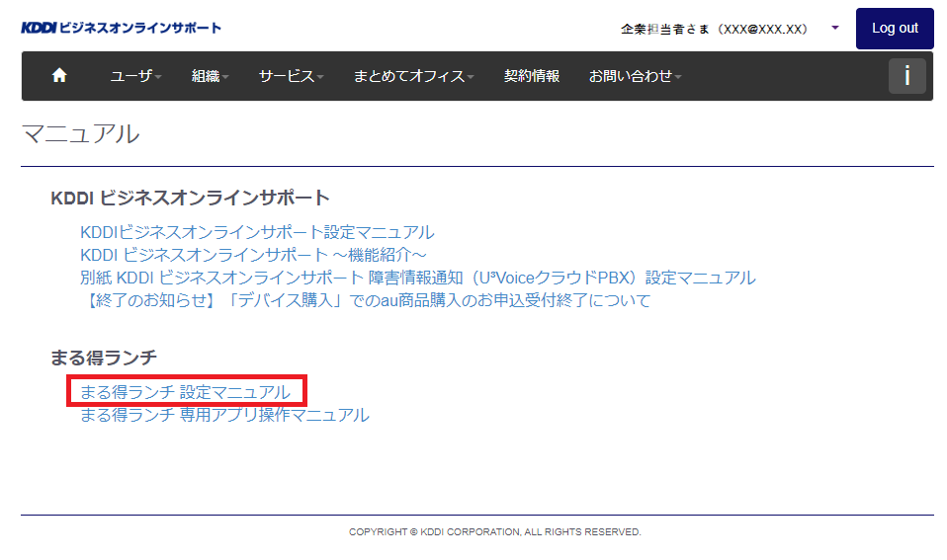The height and width of the screenshot is (560, 947).
Task: Open KDDIビジネスオンラインサポート設定マニュアル link
Action: 257,232
